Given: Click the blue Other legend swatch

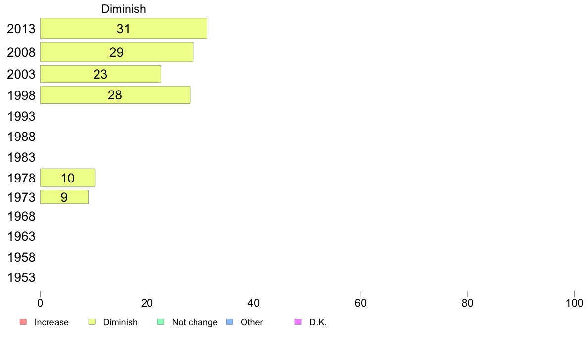Looking at the screenshot, I should [x=230, y=322].
